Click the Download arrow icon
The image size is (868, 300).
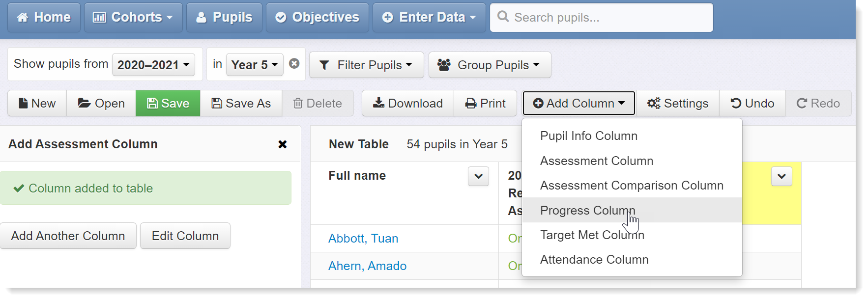click(378, 103)
